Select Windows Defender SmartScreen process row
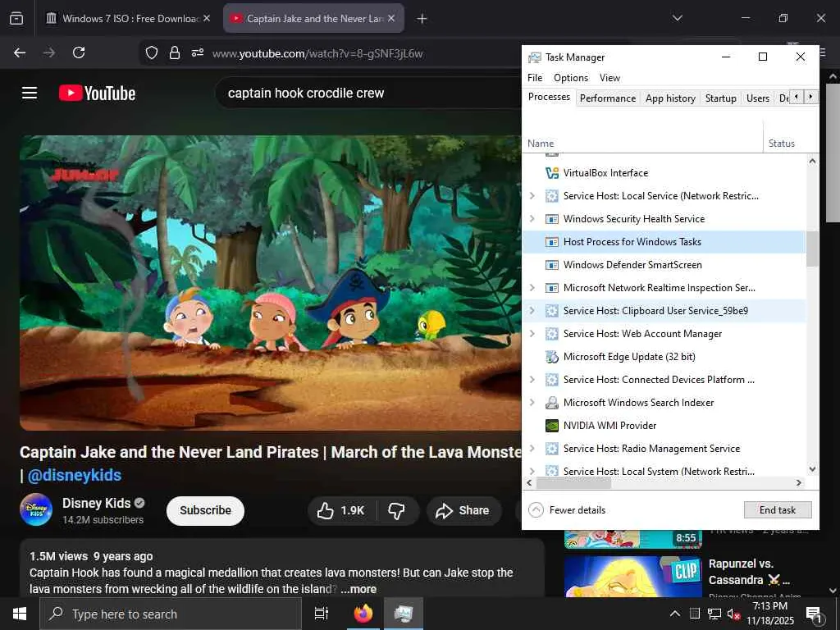This screenshot has height=630, width=840. coord(664,265)
